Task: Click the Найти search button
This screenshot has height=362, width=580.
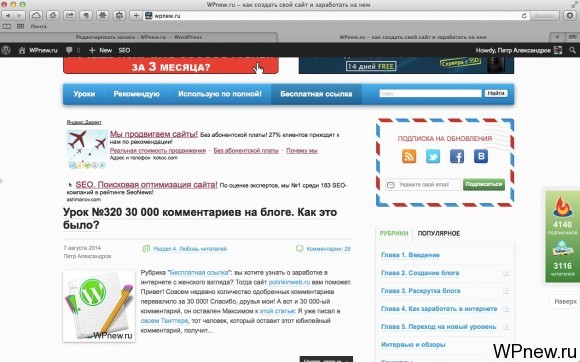Action: point(496,93)
